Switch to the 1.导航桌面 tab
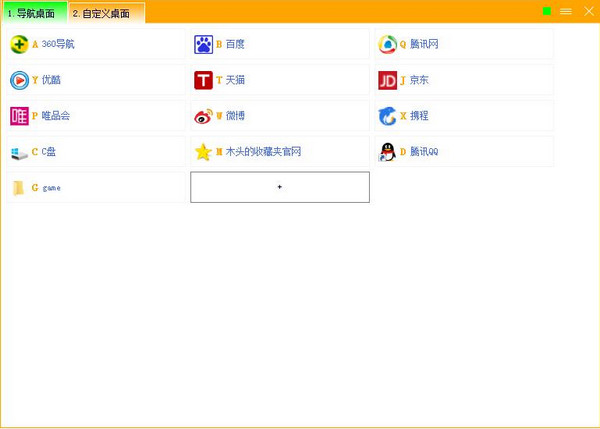The width and height of the screenshot is (600, 429). 32,13
